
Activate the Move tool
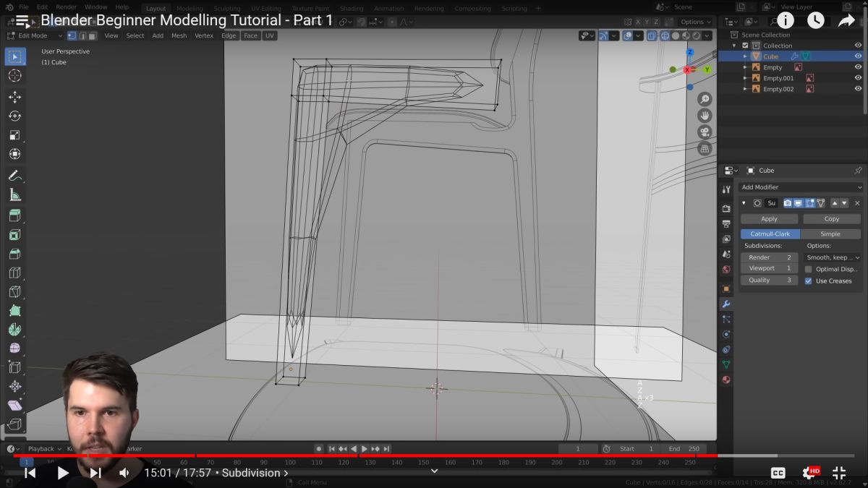[15, 97]
